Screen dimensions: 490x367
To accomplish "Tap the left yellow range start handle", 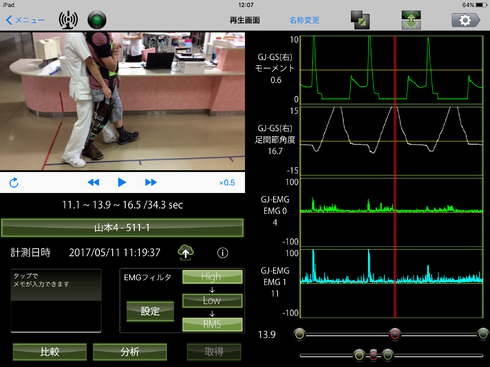I will tap(300, 334).
